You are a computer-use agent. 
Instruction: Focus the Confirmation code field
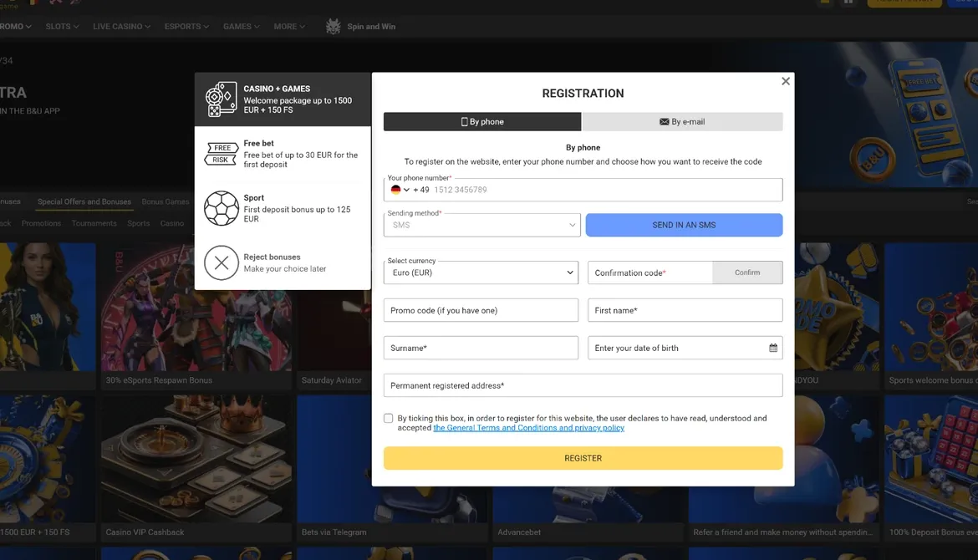coord(649,272)
